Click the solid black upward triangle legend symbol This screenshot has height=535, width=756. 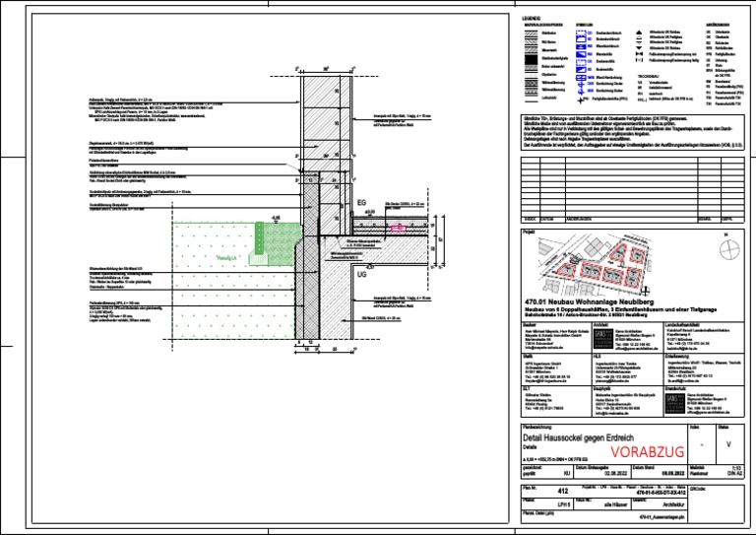[x=639, y=32]
